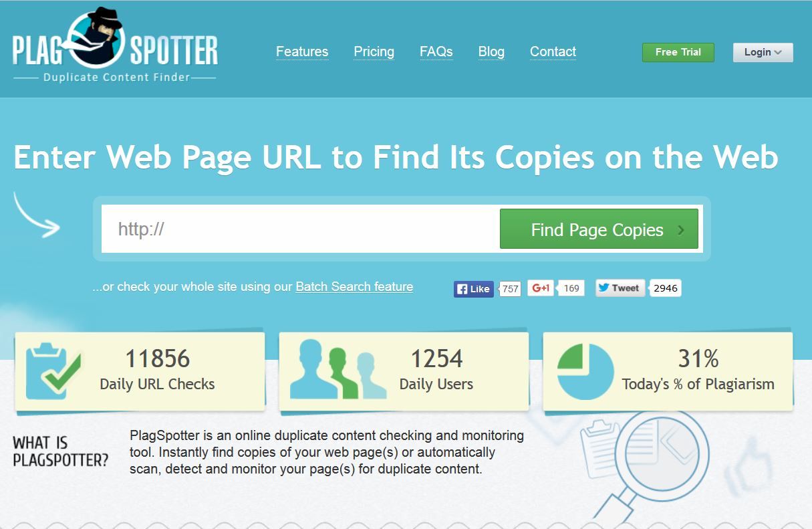Click the Enter Web Page URL headline
The width and height of the screenshot is (812, 529).
coord(396,158)
